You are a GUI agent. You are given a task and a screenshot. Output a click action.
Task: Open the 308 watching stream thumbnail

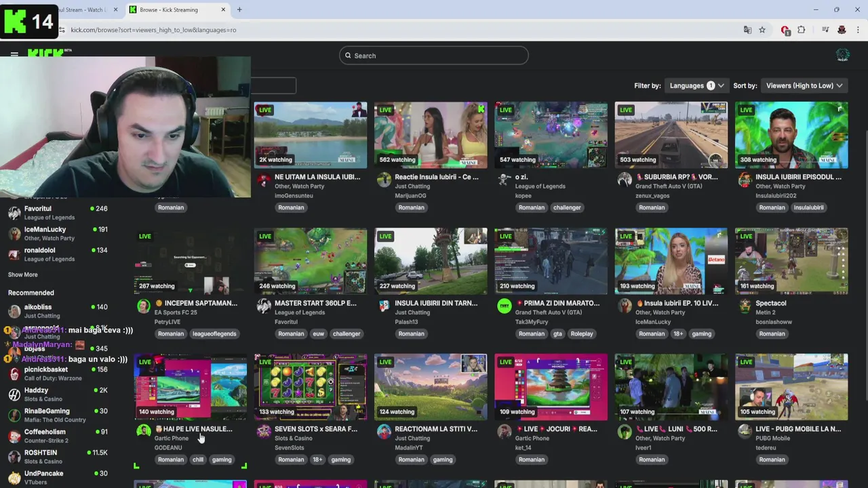[x=791, y=135]
